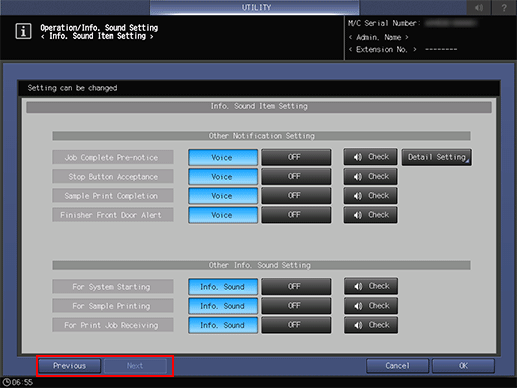
Task: Turn OFF Finisher Front Door Alert
Action: point(296,215)
